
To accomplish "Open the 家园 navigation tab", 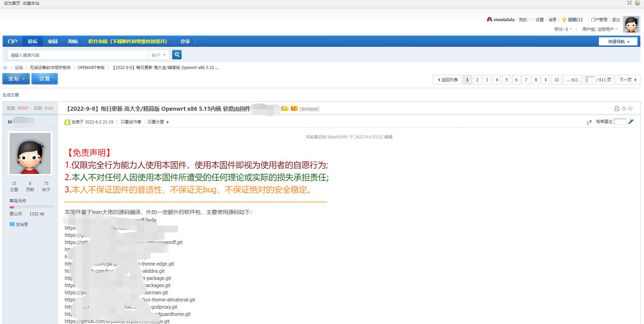I will [53, 41].
